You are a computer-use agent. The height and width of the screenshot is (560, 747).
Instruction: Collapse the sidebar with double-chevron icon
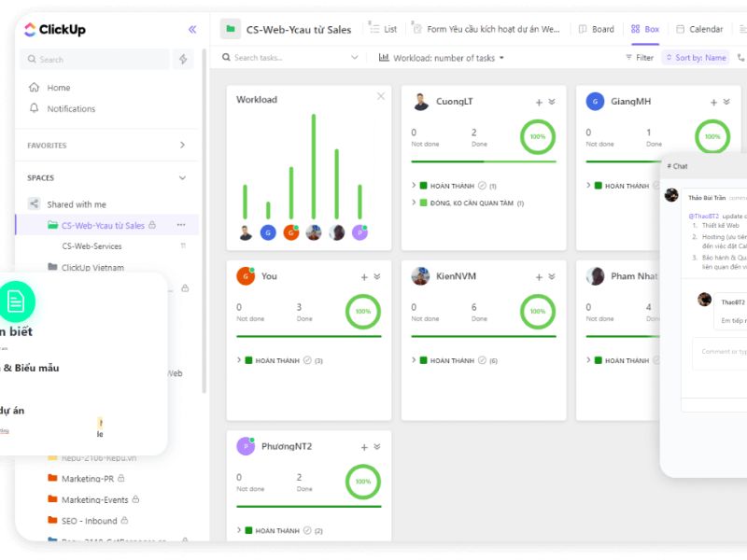click(192, 29)
